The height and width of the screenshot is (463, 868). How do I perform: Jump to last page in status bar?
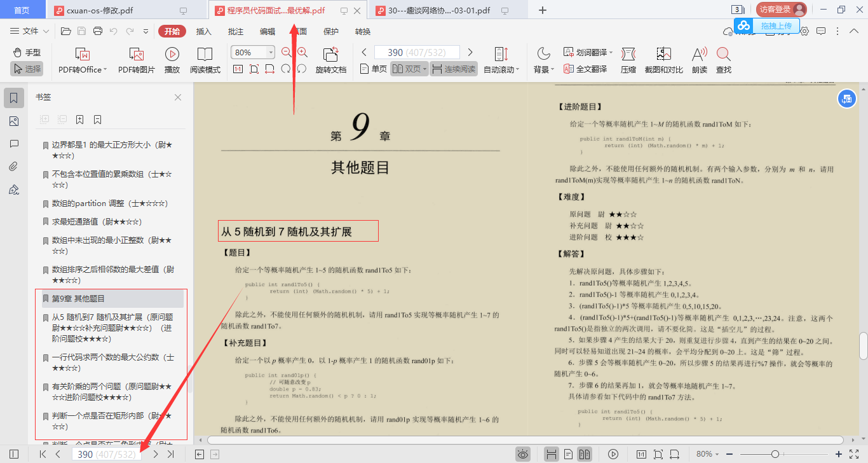(170, 454)
